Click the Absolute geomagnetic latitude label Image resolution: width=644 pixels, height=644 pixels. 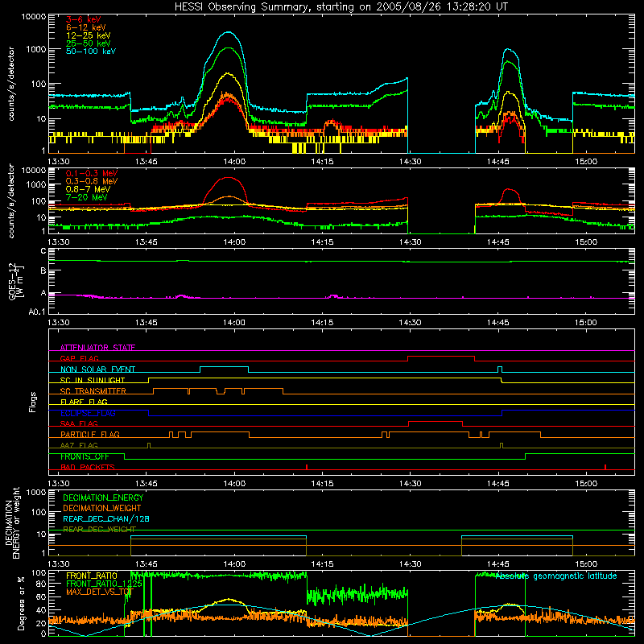coord(556,576)
